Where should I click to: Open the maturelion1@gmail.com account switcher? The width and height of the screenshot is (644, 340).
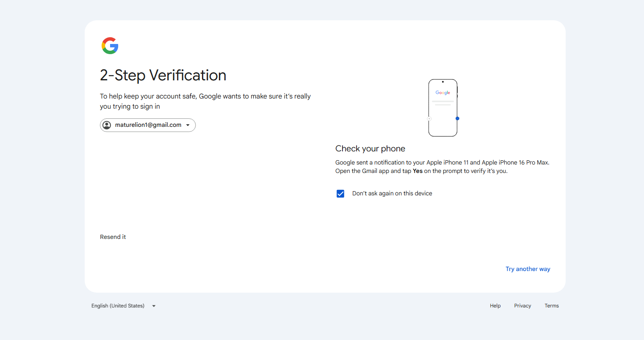[148, 125]
